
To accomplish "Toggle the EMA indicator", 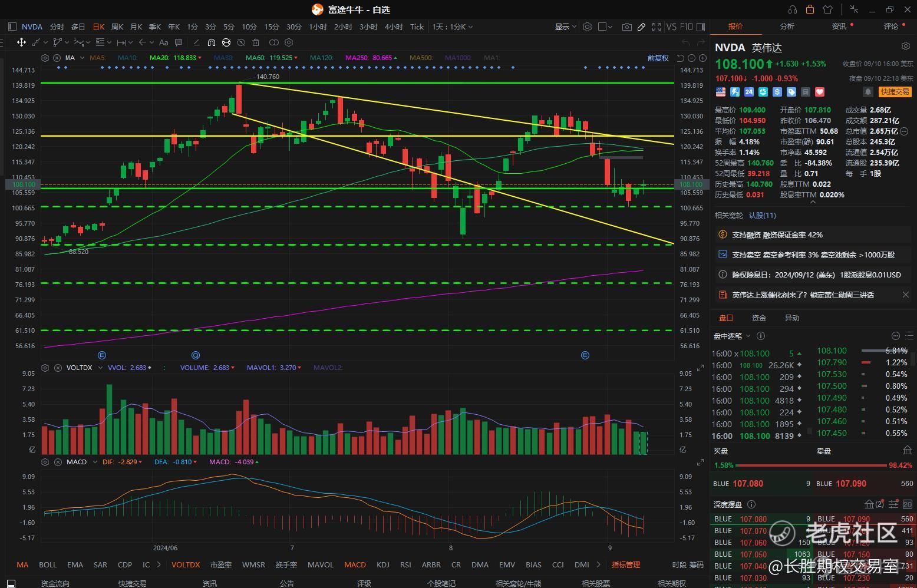I will 75,564.
